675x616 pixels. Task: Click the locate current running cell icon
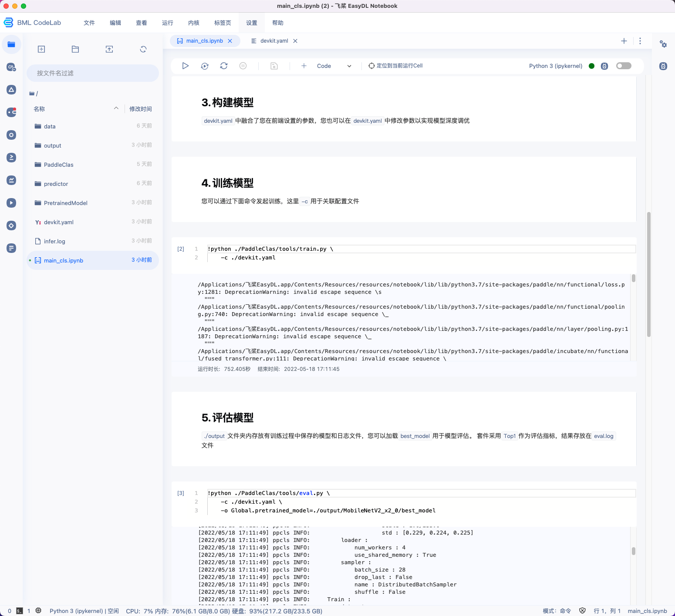click(x=371, y=66)
